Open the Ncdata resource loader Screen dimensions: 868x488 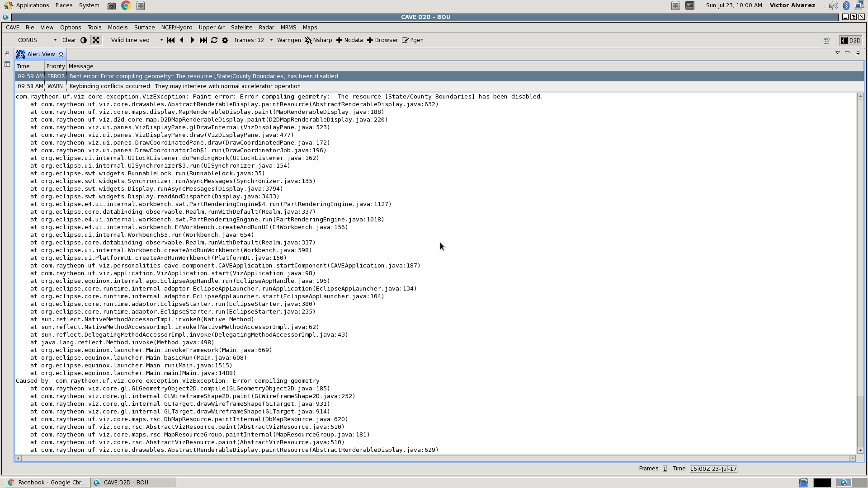[349, 40]
